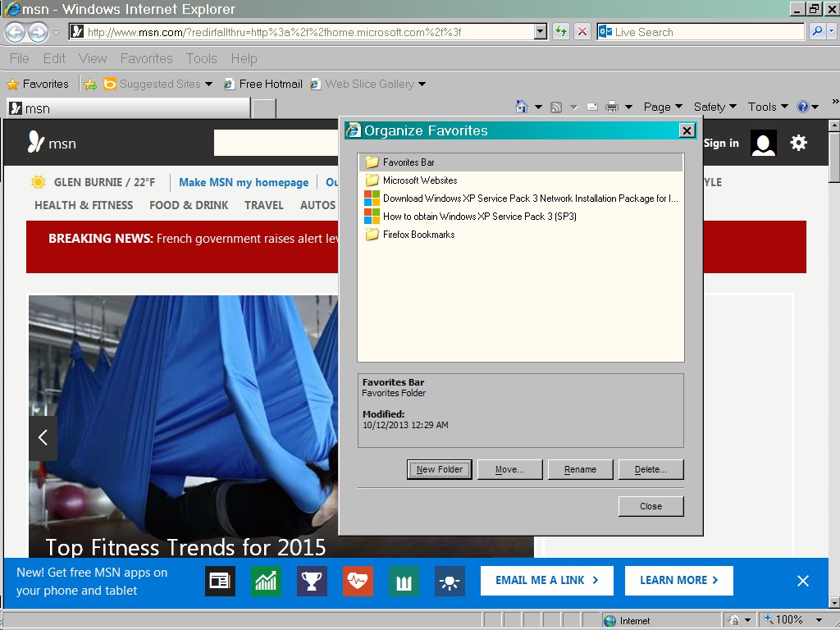Open the MSN settings gear
This screenshot has height=630, width=840.
pyautogui.click(x=798, y=143)
